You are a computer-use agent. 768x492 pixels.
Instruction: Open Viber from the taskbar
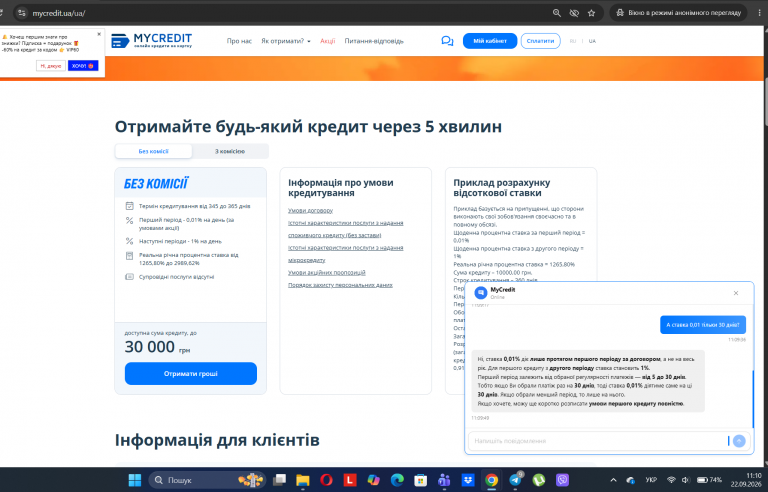[562, 480]
